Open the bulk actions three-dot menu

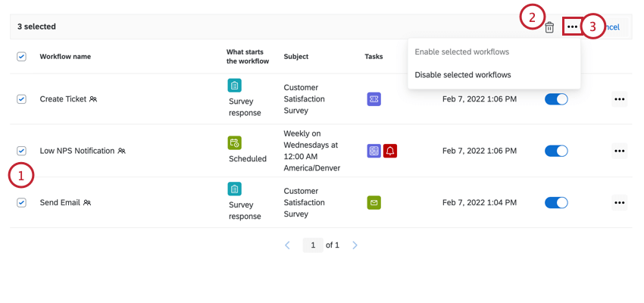[572, 27]
